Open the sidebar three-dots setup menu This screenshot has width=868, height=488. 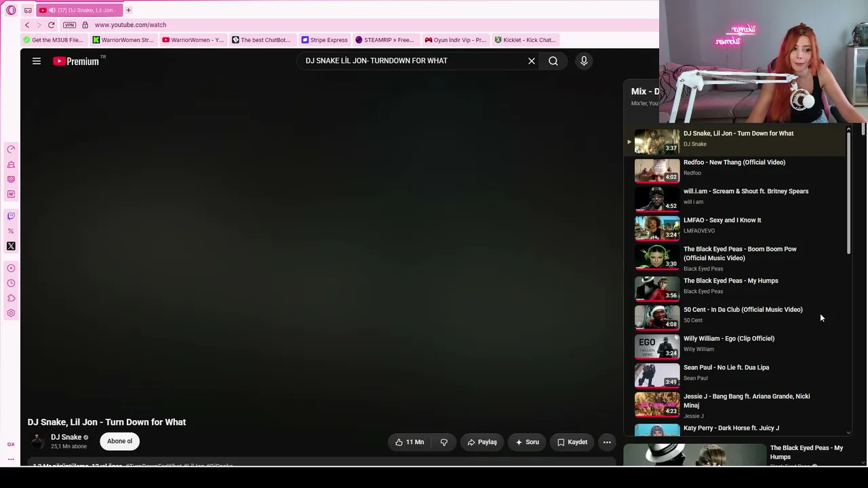point(11,460)
